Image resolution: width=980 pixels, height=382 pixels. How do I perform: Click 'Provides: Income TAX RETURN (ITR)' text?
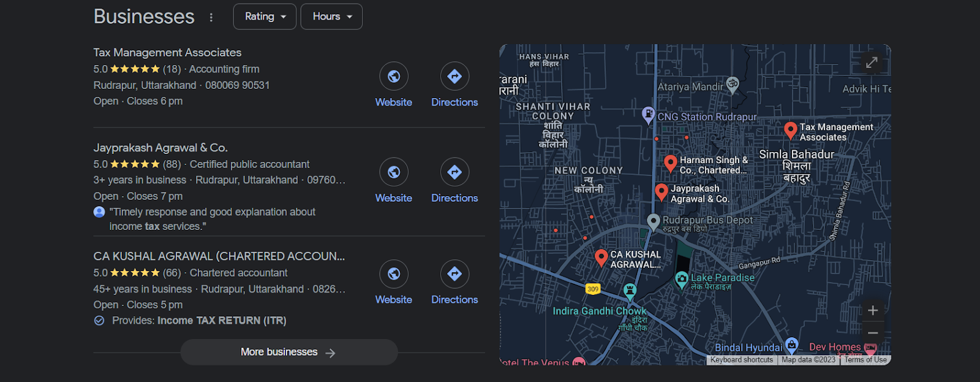pos(199,321)
